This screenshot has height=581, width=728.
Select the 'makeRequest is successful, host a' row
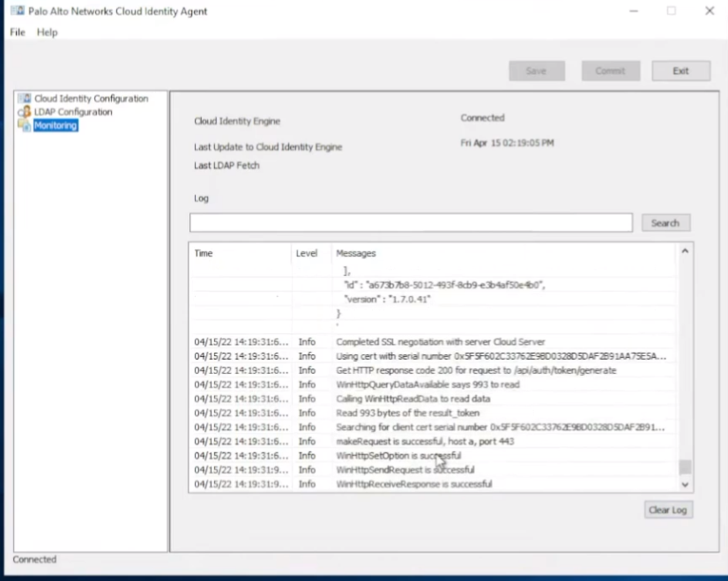(x=434, y=441)
